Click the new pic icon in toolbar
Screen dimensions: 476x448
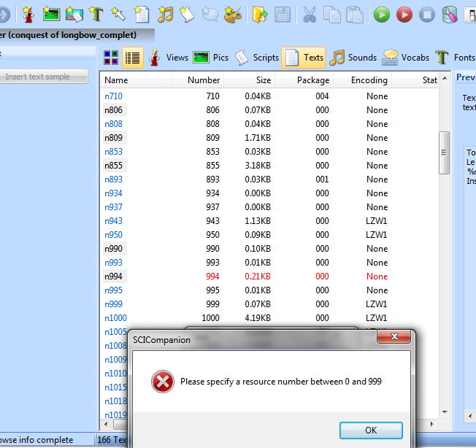tap(51, 14)
